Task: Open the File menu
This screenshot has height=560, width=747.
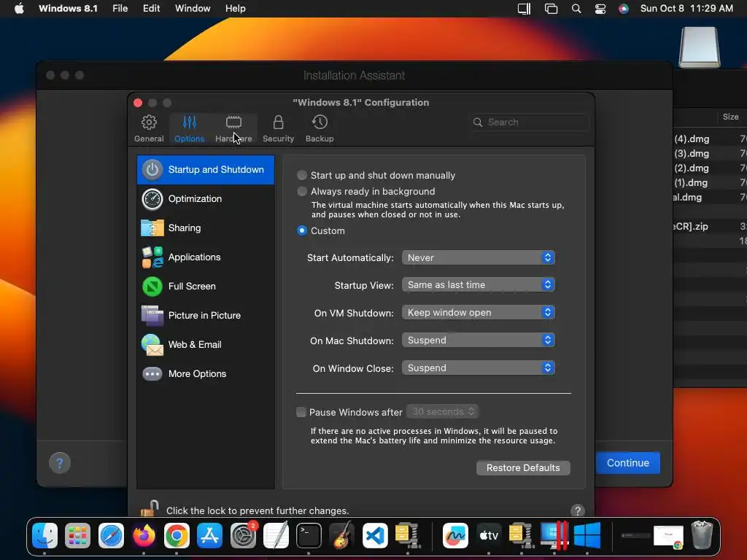Action: pyautogui.click(x=120, y=8)
